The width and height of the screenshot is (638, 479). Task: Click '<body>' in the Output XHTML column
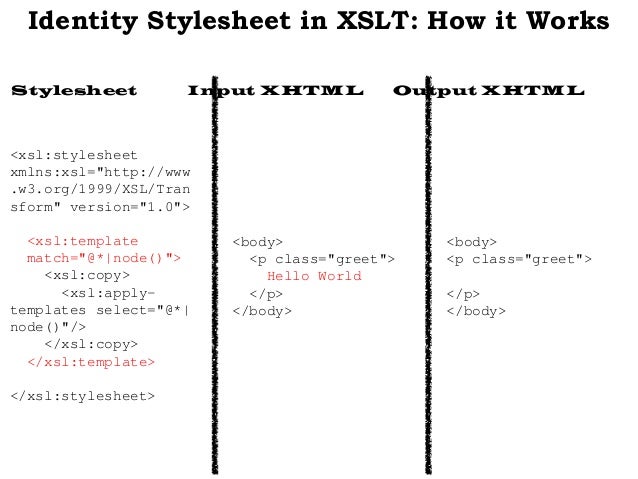tap(472, 242)
